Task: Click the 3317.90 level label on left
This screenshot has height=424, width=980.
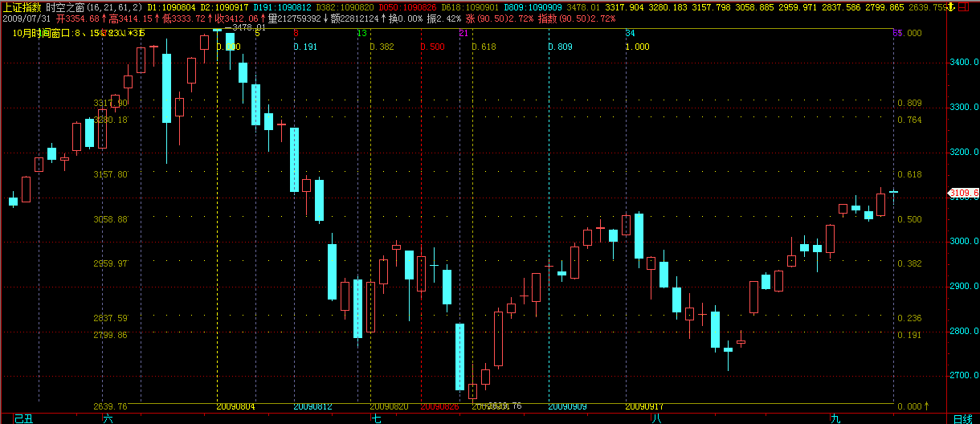Action: (x=111, y=103)
